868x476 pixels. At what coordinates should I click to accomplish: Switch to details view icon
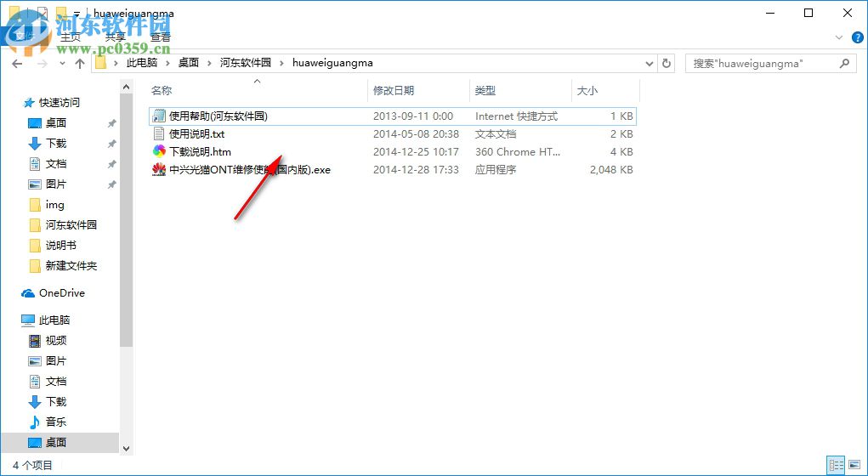[836, 465]
